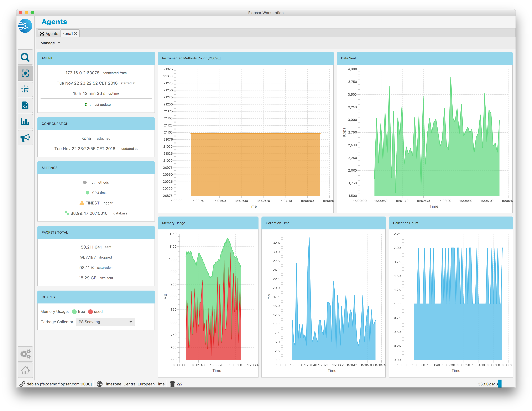Click the orange Instrumented Methods chart area
Viewport: 532px width, 411px height.
click(x=255, y=165)
